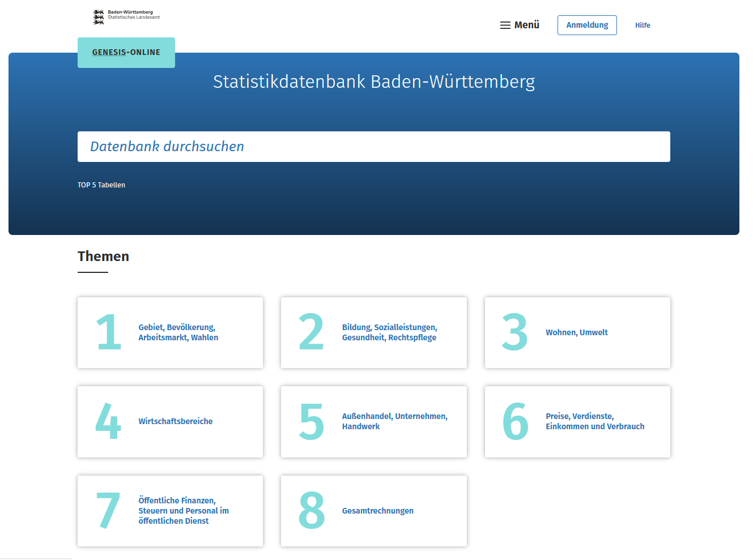Click the Baden-Württemberg Statistisches Landesamt logo
Image resolution: width=753 pixels, height=560 pixels.
pos(126,16)
